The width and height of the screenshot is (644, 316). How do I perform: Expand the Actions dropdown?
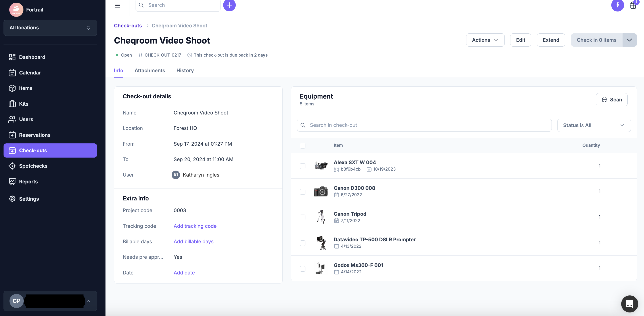pos(485,40)
